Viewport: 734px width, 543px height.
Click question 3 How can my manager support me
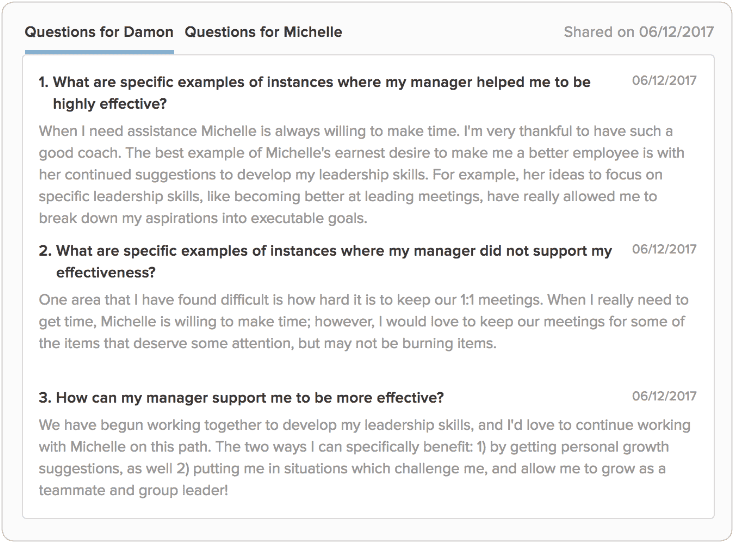[241, 398]
